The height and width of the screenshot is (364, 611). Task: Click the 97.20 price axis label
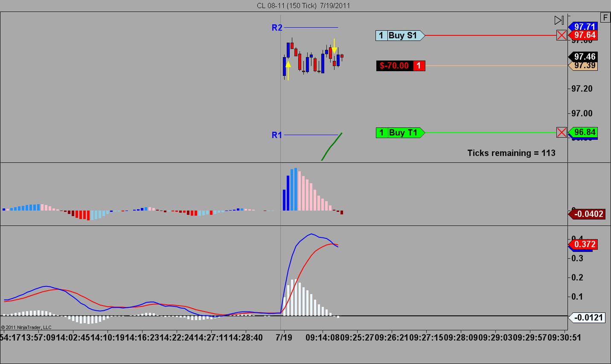tap(582, 89)
